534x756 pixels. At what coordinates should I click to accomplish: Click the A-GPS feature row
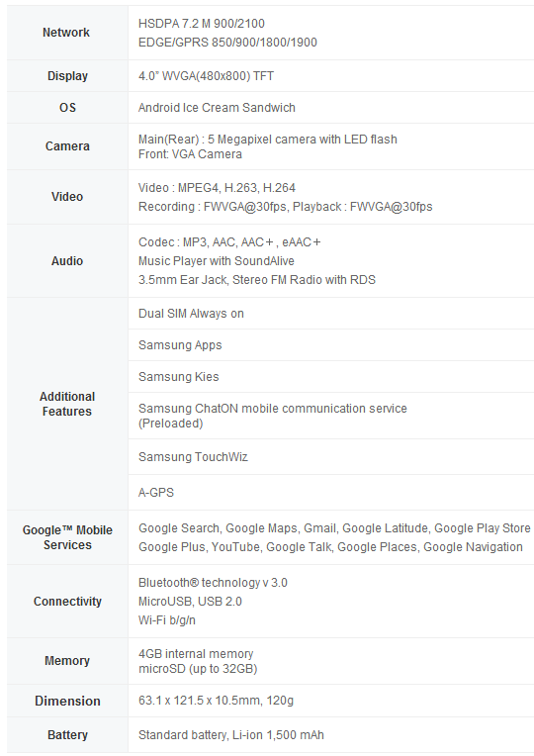point(331,492)
